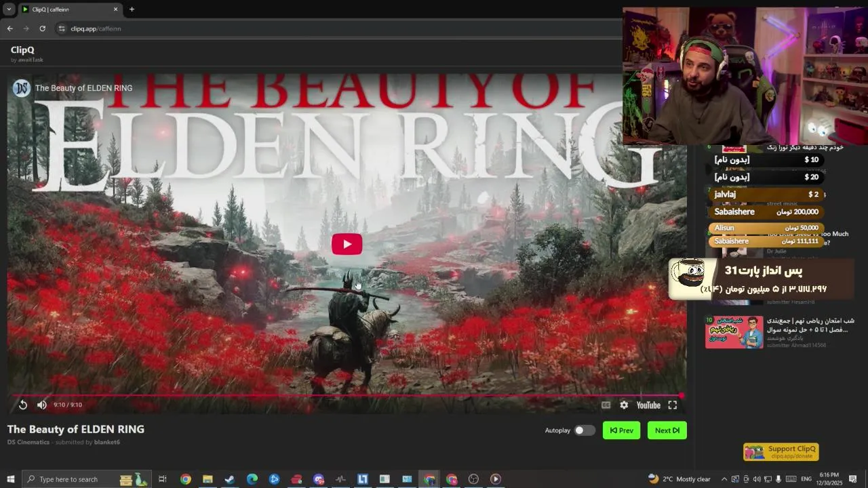Click the DS Cinematics channel avatar in player
Image resolution: width=868 pixels, height=488 pixels.
point(22,88)
